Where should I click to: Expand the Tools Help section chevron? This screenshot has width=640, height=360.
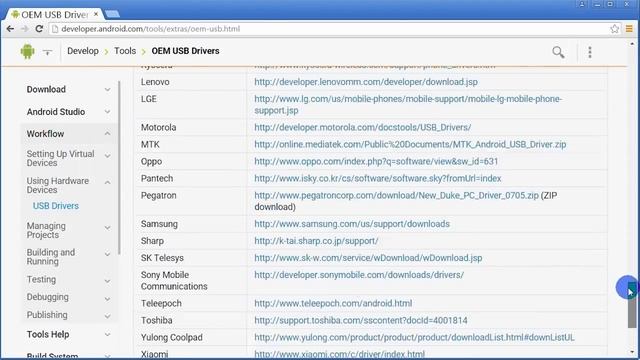pyautogui.click(x=107, y=335)
